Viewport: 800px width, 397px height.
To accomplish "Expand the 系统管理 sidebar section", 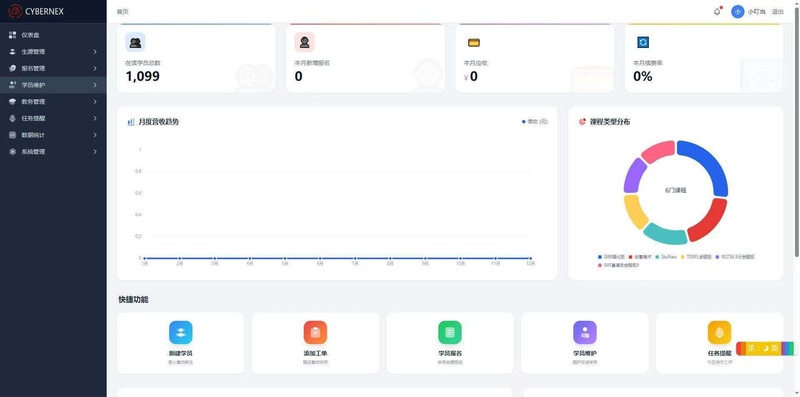I will (53, 152).
